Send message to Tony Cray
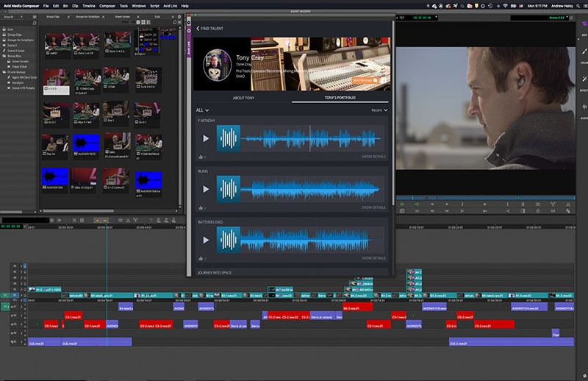The image size is (588, 381). tap(365, 80)
